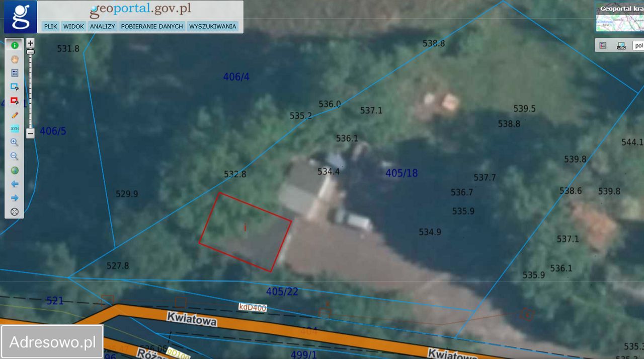Click parcel label 499/1
Viewport: 644px width, 359px height.
[303, 354]
